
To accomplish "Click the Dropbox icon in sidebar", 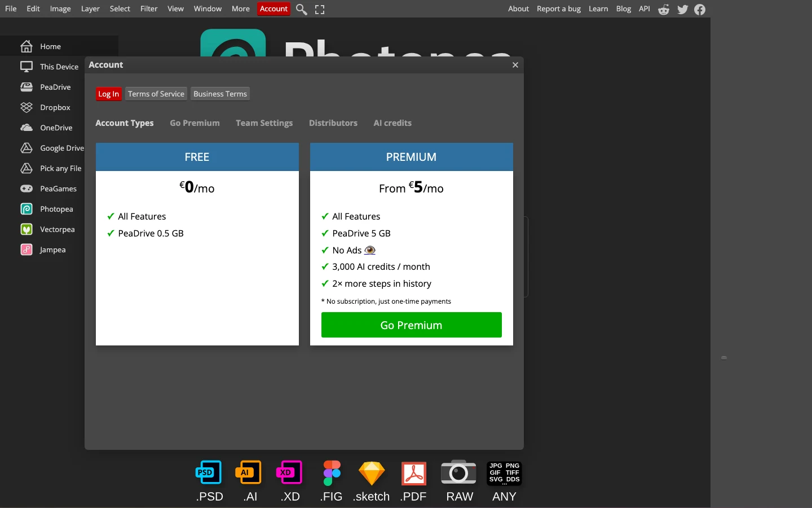I will coord(27,107).
